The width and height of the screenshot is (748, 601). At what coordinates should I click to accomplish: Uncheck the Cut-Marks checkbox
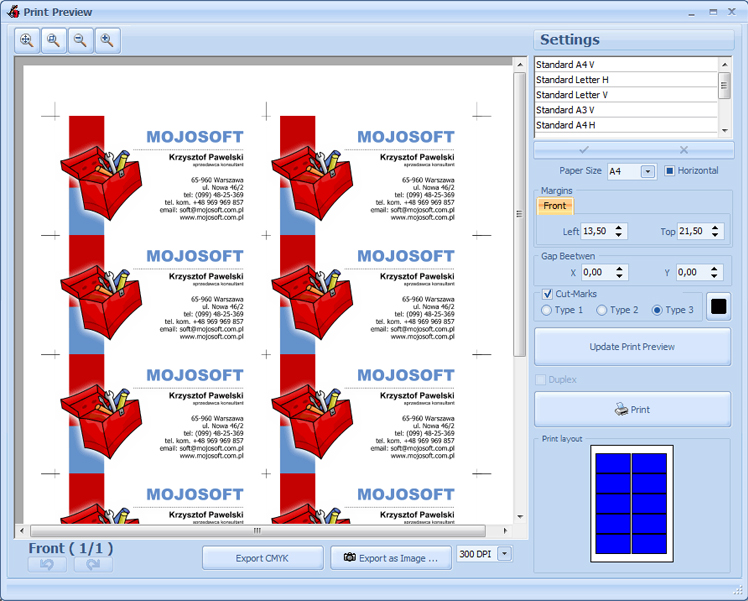547,294
